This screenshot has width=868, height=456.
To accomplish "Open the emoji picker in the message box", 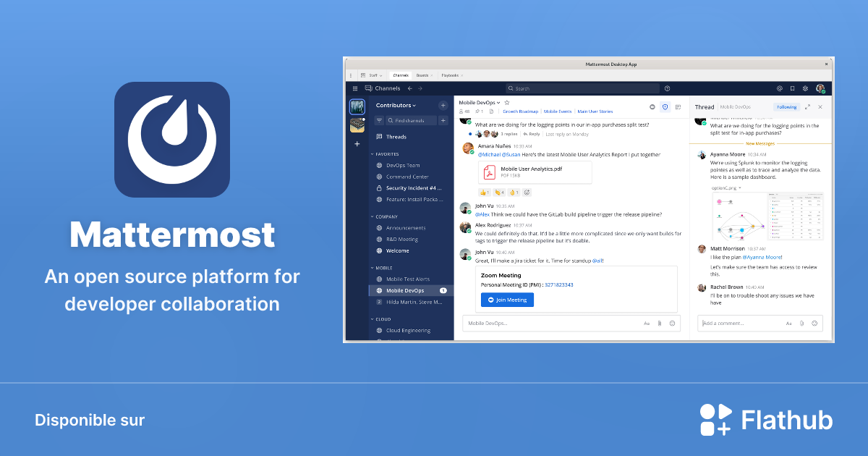I will pos(673,324).
